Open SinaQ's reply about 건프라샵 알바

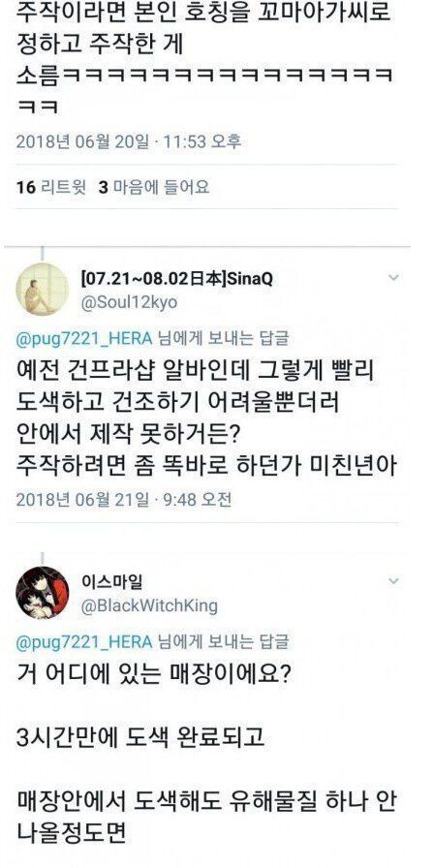point(206,418)
